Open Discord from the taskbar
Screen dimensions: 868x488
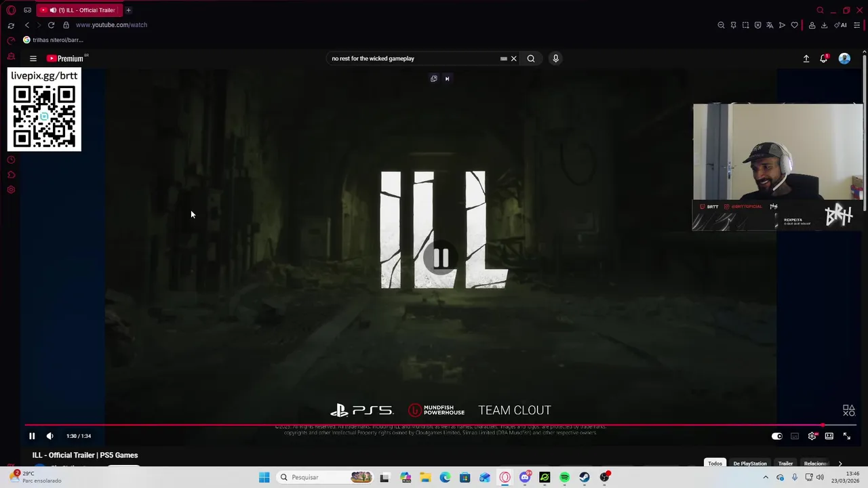[x=525, y=477]
